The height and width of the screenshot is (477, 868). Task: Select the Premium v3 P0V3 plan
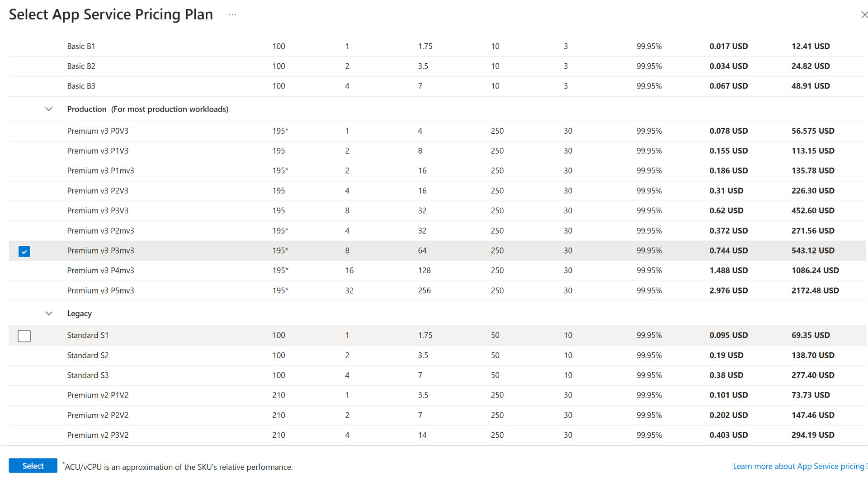[98, 131]
